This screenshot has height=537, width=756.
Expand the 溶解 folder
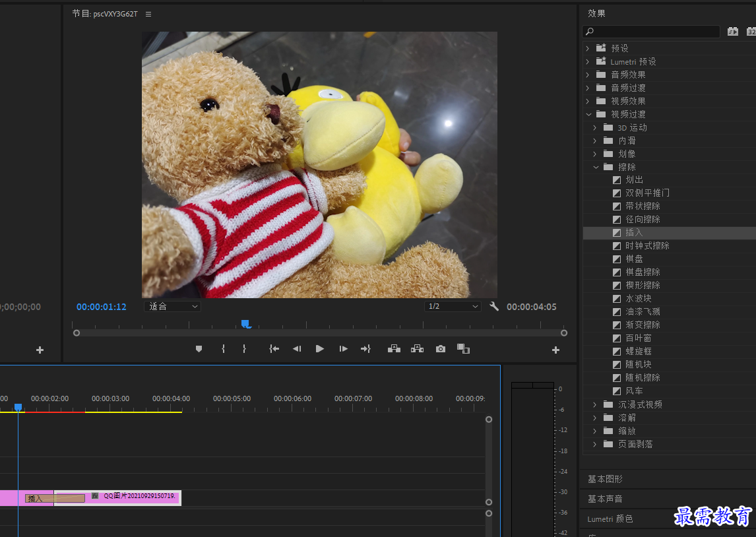594,418
